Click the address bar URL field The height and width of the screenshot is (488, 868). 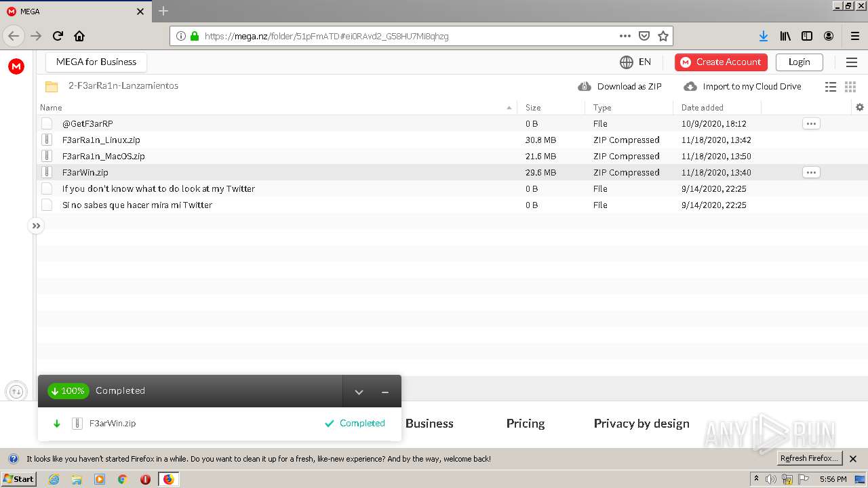click(x=407, y=36)
